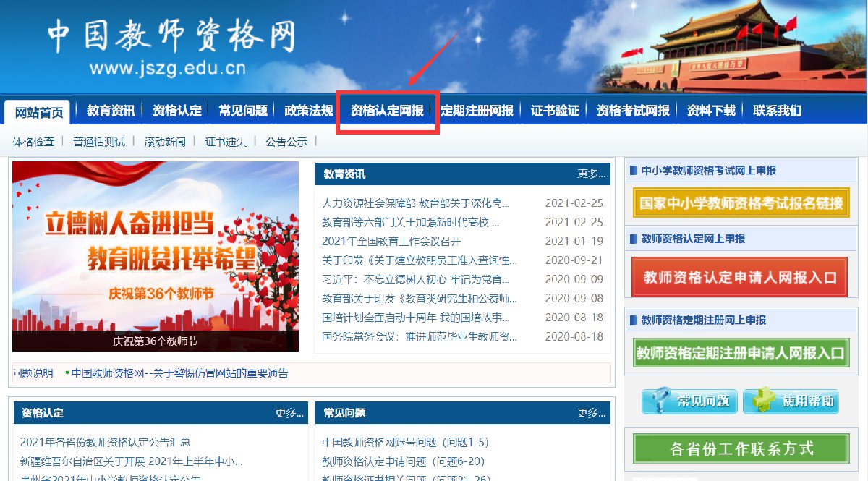Go to 资格考试网报 menu item
This screenshot has width=868, height=481.
coord(633,111)
